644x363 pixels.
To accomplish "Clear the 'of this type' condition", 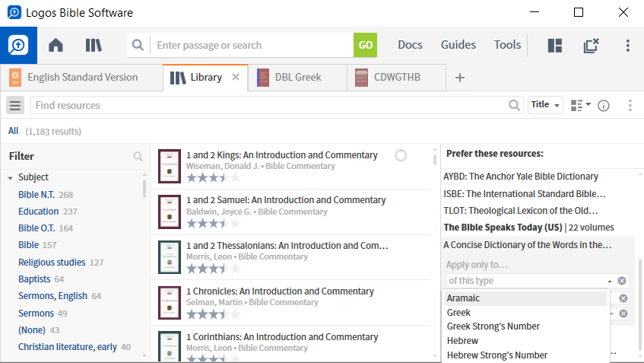I will 622,281.
